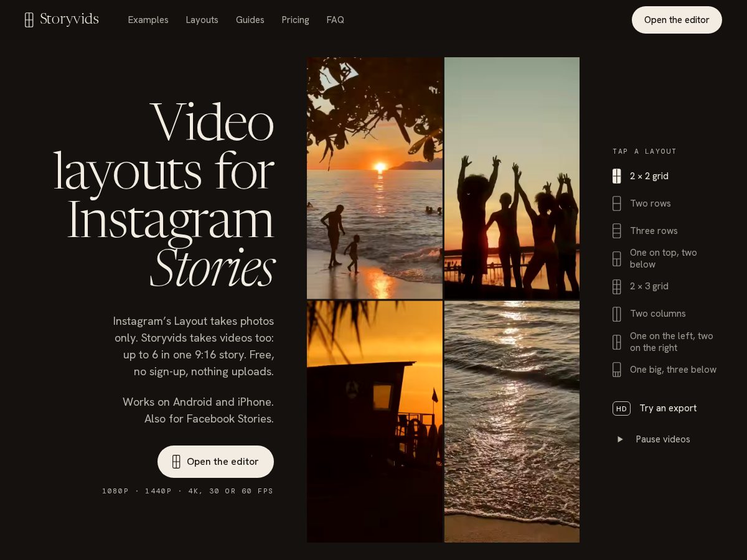
Task: Click the dancing silhouettes video tile
Action: [x=512, y=178]
